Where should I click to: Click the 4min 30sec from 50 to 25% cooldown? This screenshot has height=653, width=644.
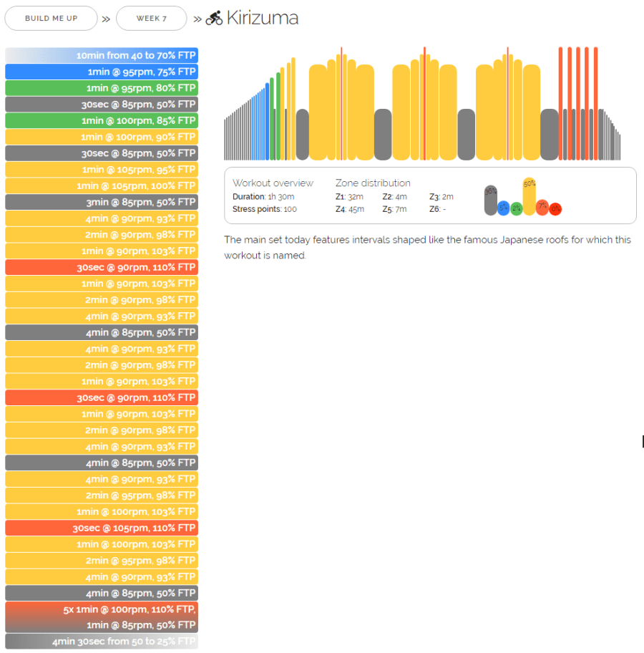click(102, 642)
